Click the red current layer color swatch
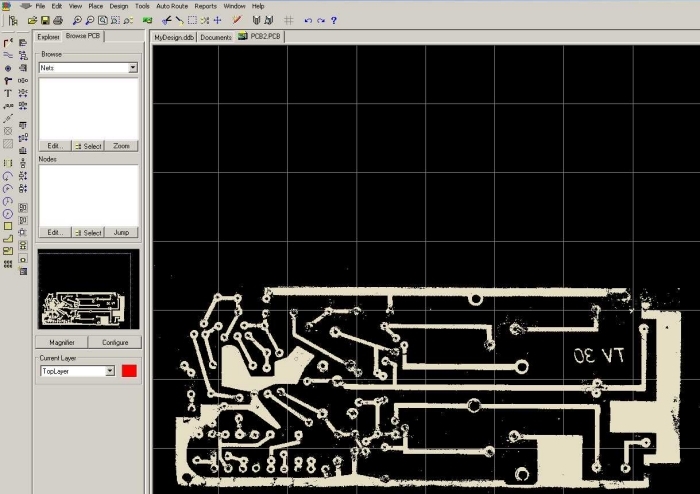The width and height of the screenshot is (700, 494). 129,371
